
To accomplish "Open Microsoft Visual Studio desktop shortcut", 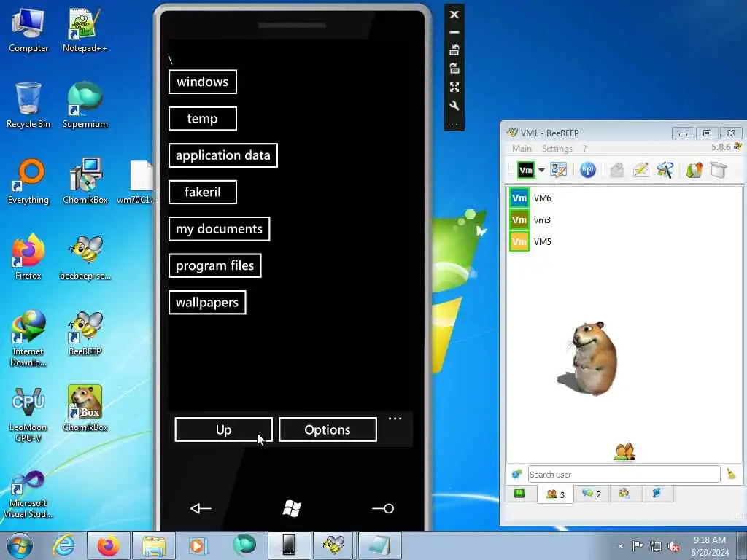I will [x=28, y=494].
